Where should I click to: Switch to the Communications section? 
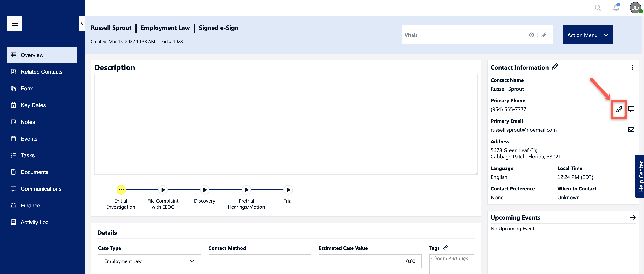click(41, 189)
